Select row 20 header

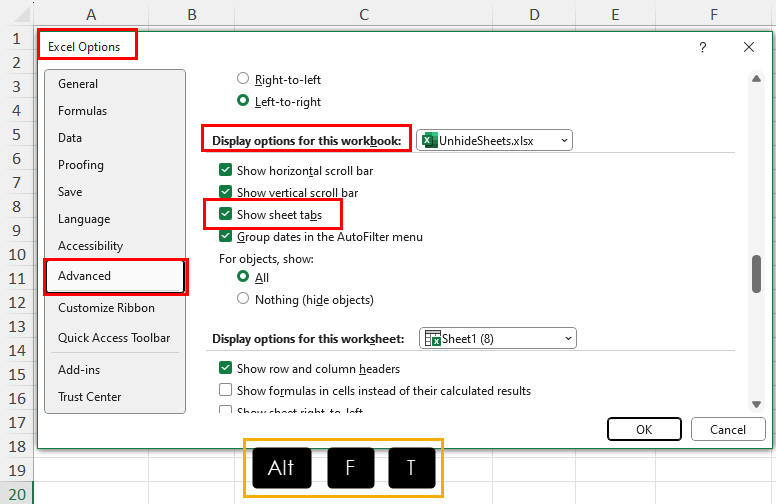(16, 494)
